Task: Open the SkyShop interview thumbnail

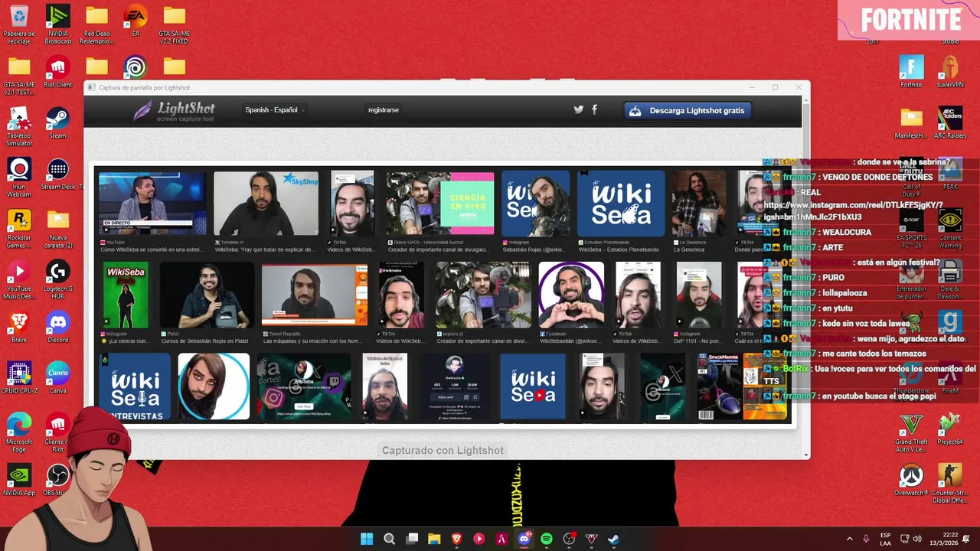Action: [x=266, y=204]
